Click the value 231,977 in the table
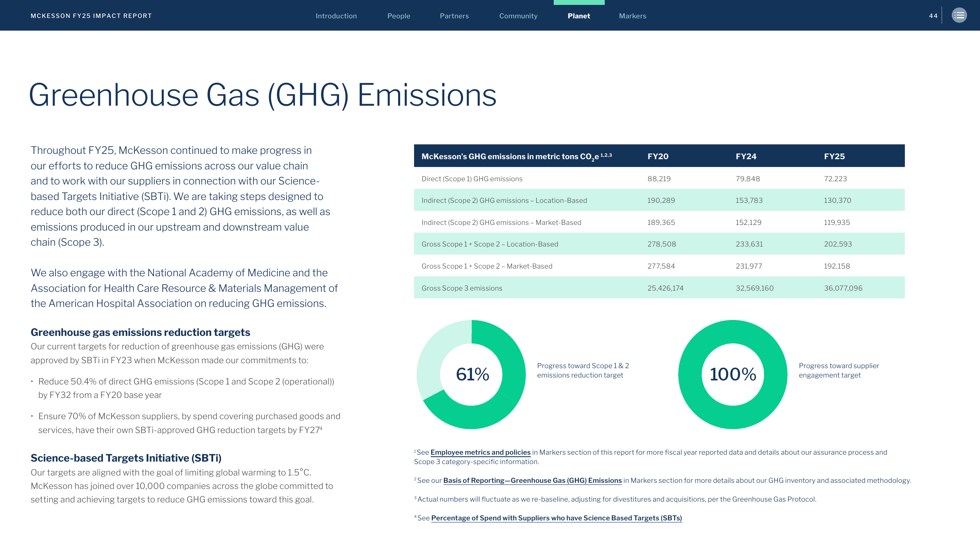 pyautogui.click(x=749, y=266)
